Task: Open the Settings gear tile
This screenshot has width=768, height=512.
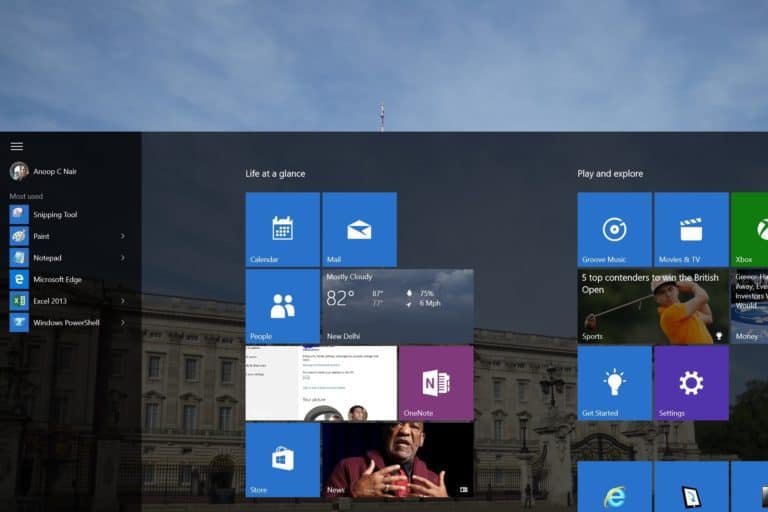Action: 691,383
